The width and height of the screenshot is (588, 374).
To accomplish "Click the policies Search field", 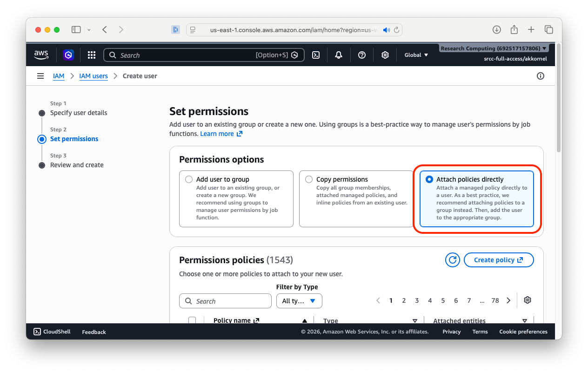I will (225, 301).
